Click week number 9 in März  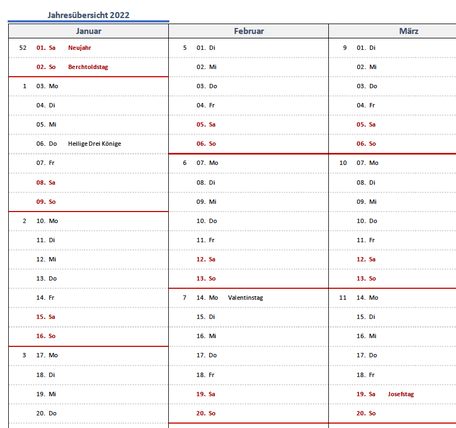pyautogui.click(x=345, y=48)
